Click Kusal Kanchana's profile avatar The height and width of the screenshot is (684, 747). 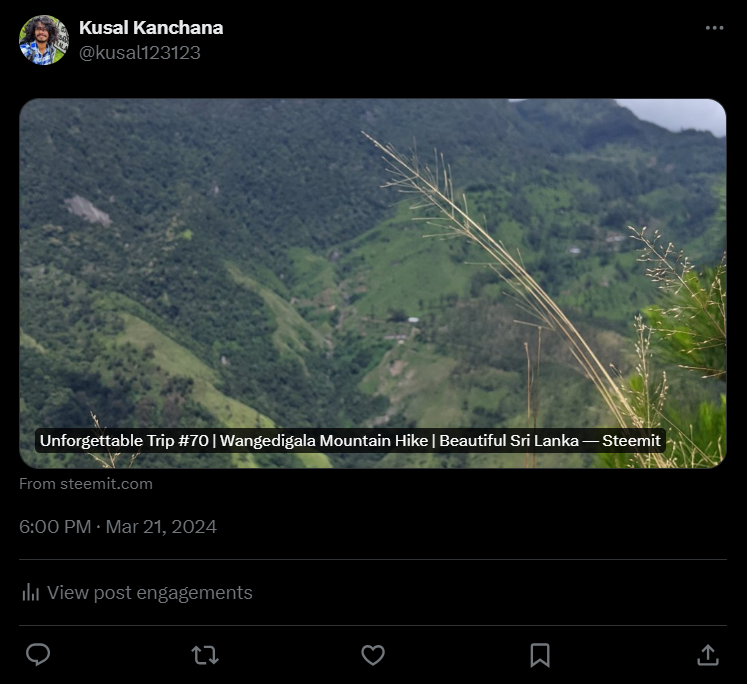(x=43, y=40)
